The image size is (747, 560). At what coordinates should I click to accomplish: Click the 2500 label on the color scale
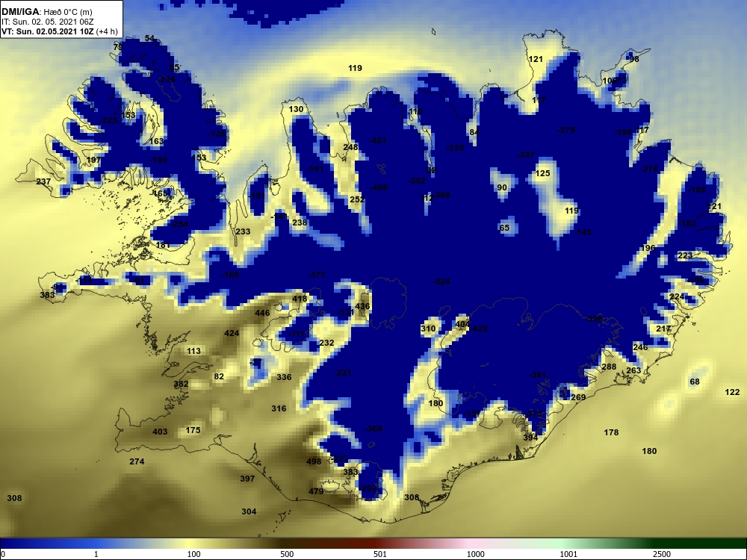(662, 554)
